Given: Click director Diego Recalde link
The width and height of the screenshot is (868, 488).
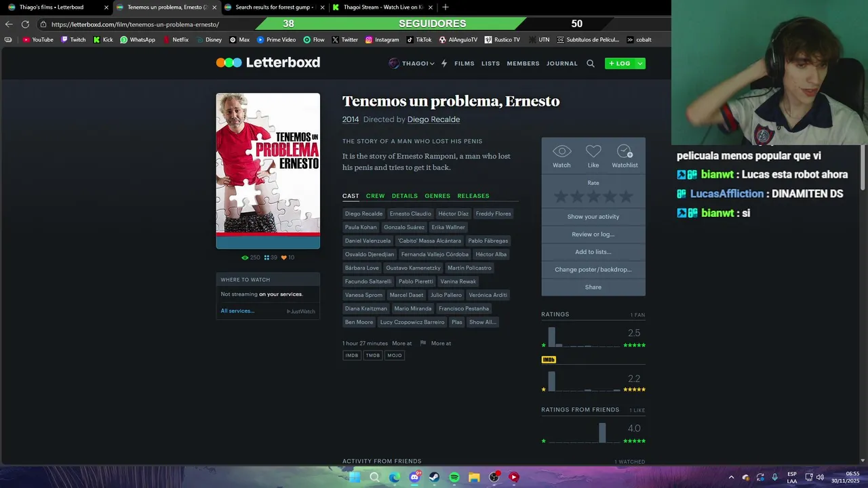Looking at the screenshot, I should coord(433,119).
